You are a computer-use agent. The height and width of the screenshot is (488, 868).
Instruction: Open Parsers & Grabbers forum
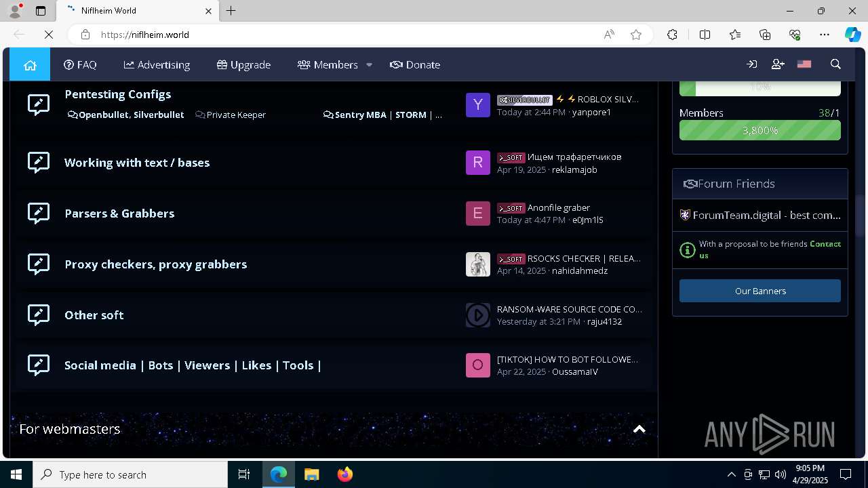119,213
